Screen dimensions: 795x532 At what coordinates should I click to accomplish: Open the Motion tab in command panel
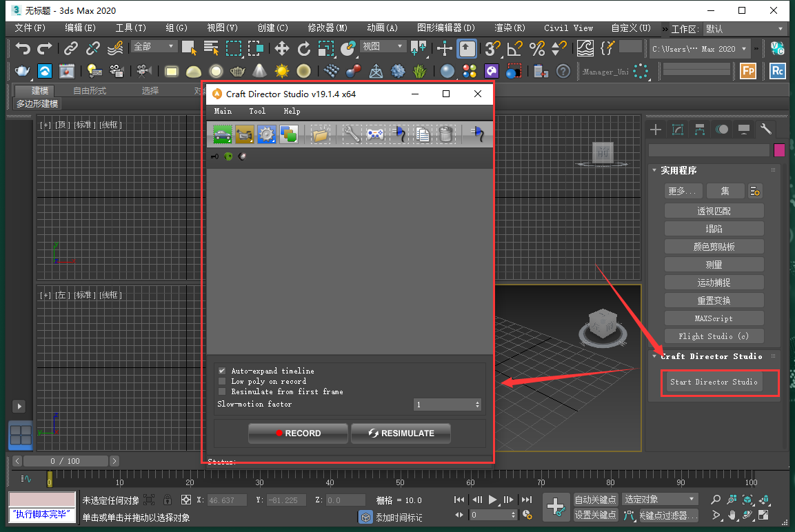click(722, 130)
